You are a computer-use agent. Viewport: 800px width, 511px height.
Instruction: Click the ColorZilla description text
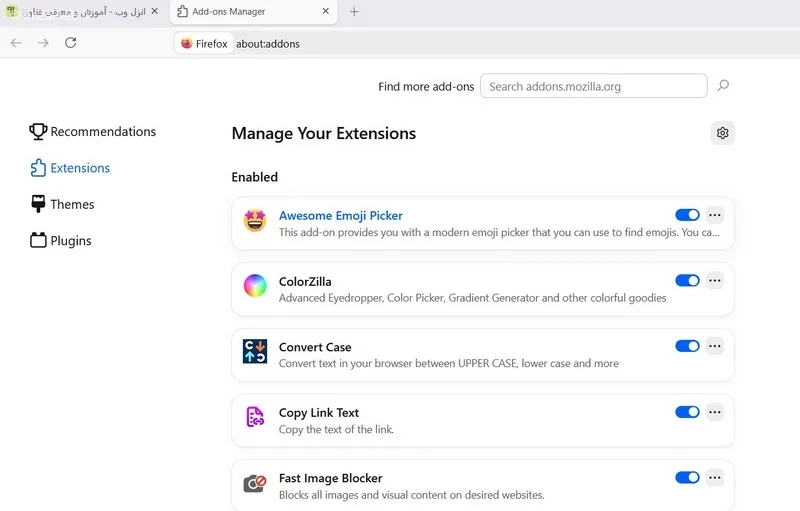[472, 298]
